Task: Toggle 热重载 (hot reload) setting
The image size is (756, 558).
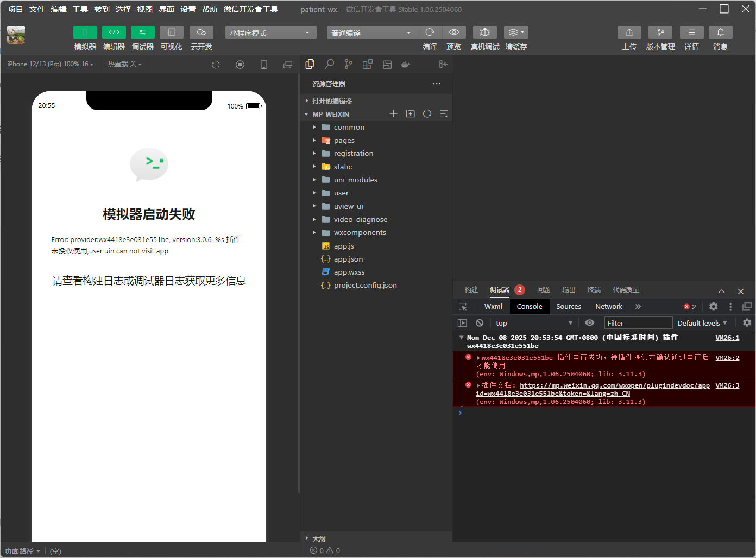Action: click(124, 64)
